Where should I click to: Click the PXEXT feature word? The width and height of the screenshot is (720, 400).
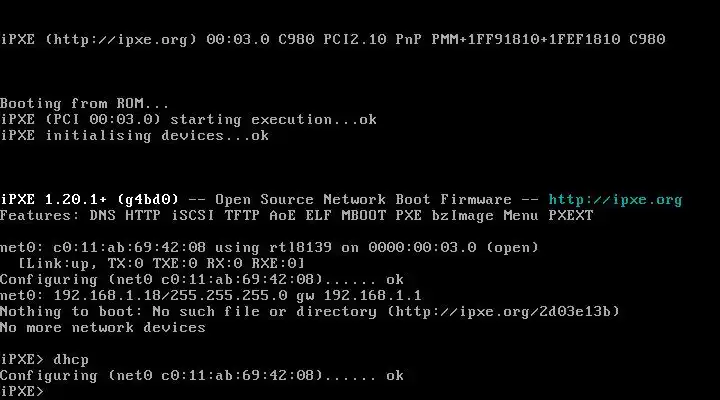tap(571, 216)
